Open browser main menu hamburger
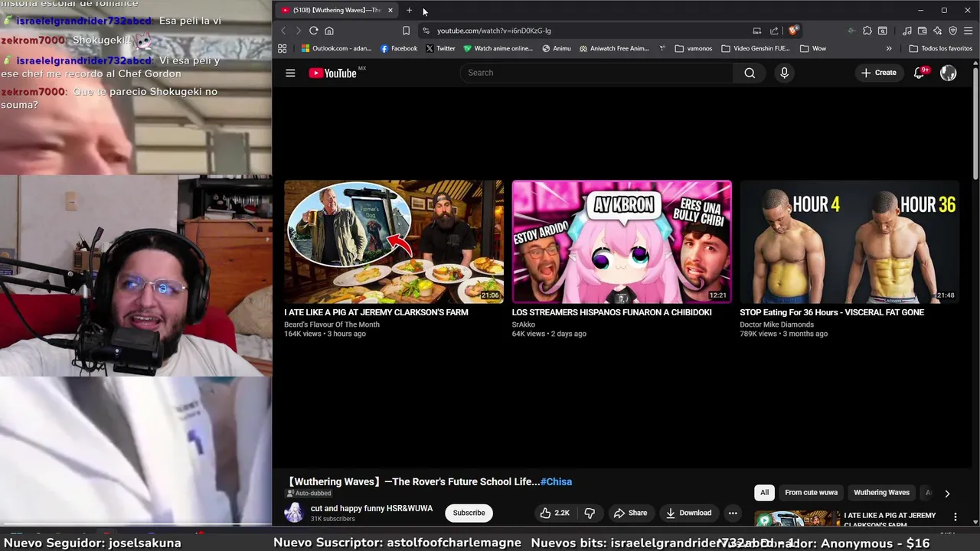 pyautogui.click(x=969, y=31)
